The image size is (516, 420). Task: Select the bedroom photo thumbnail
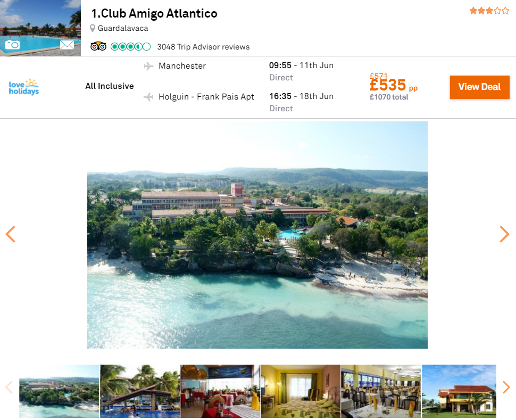[x=301, y=391]
